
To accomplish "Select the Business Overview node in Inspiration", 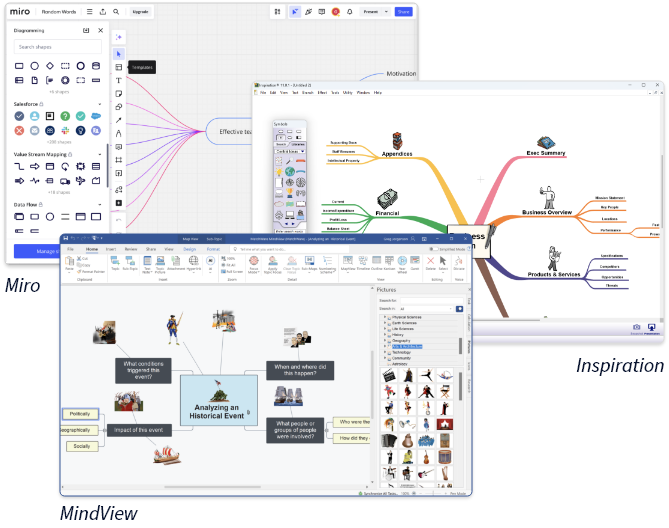I will tap(547, 212).
